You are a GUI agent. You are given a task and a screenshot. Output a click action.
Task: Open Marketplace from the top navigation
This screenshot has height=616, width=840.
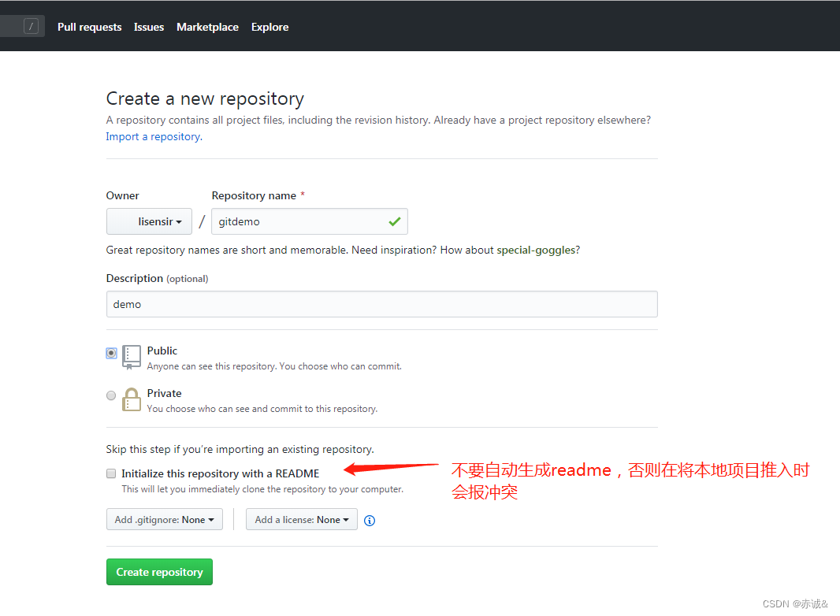coord(207,27)
